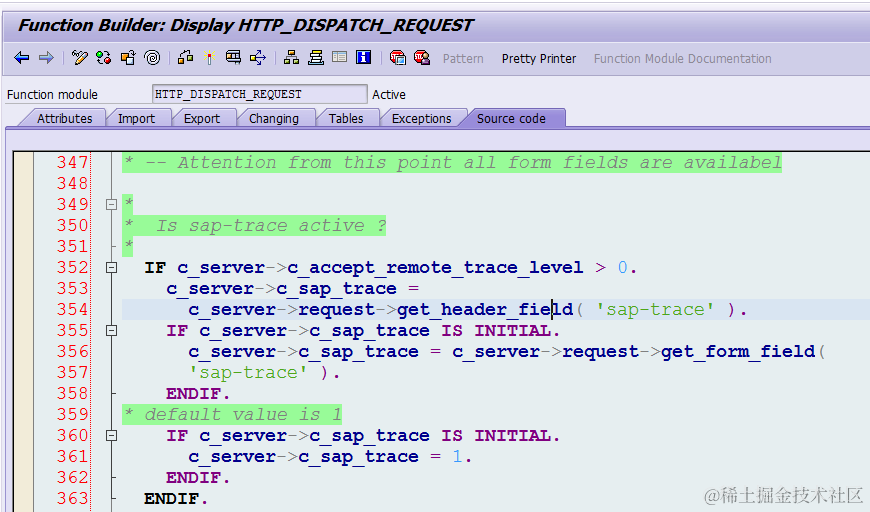
Task: Set a session breakpoint
Action: [397, 58]
